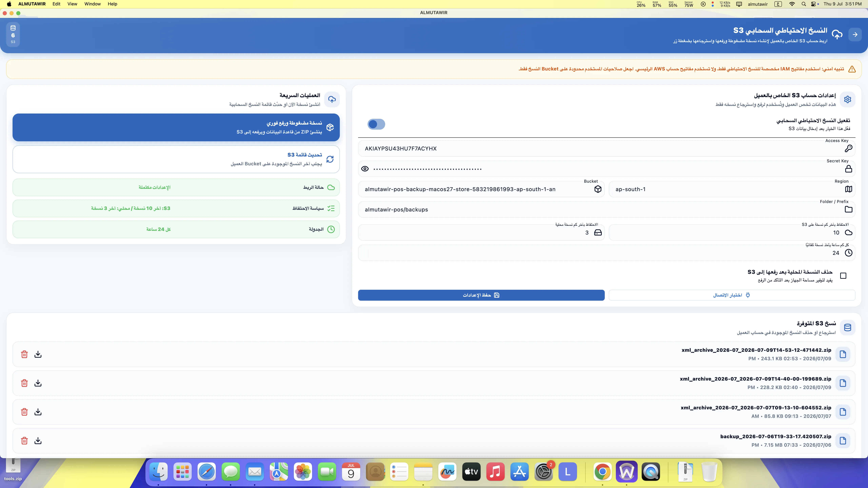Open the tools.zip desktop file

pos(13,470)
